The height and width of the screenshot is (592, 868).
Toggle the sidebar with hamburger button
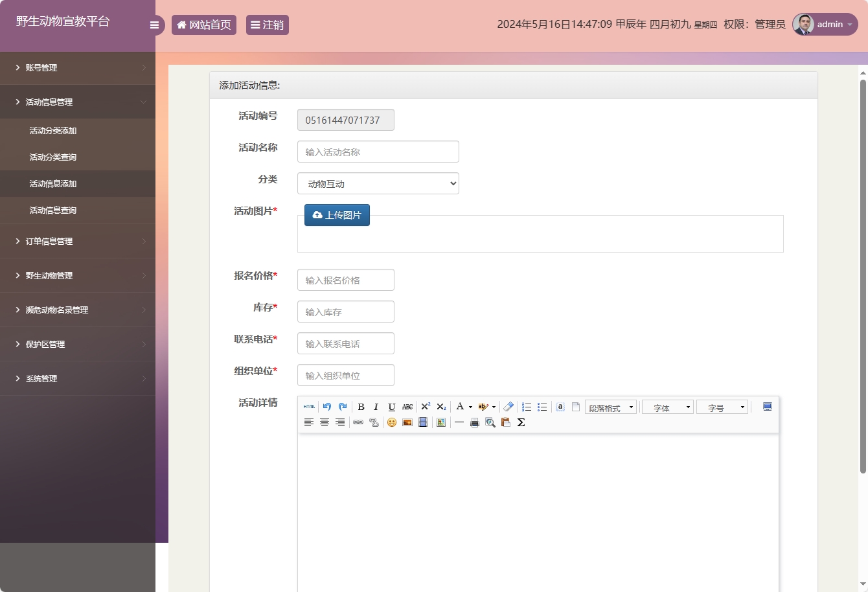click(154, 25)
